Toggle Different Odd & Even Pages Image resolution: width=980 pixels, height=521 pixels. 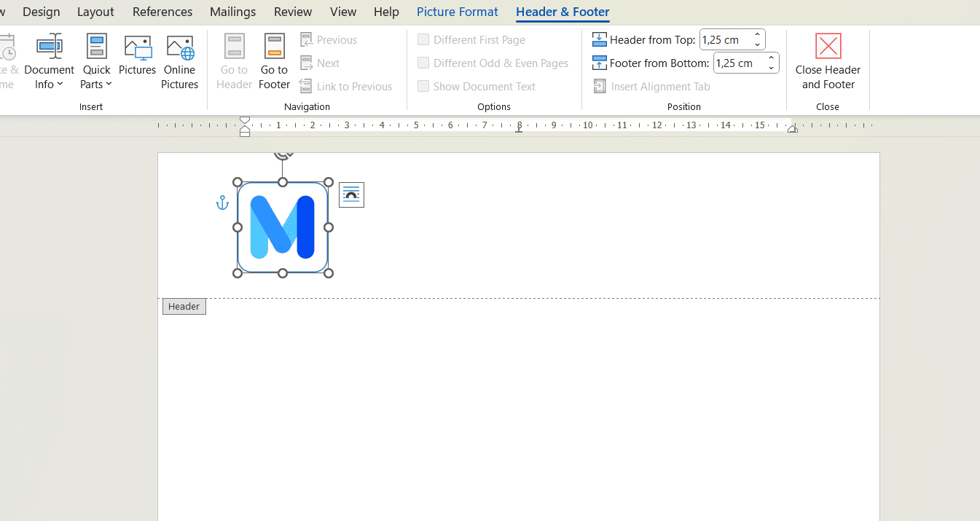(423, 63)
